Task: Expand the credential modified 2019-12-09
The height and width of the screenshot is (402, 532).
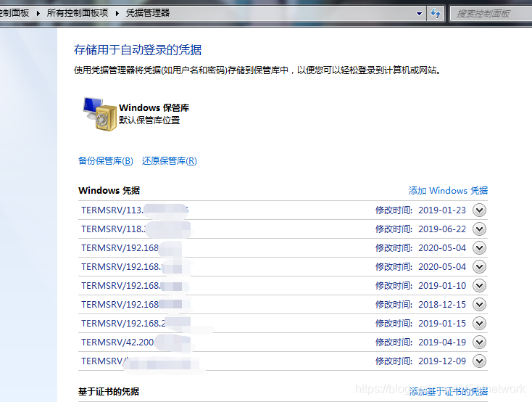Action: coord(479,361)
